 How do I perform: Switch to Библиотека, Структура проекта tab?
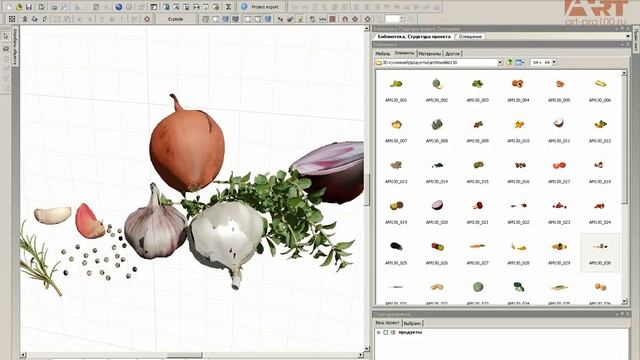(414, 36)
